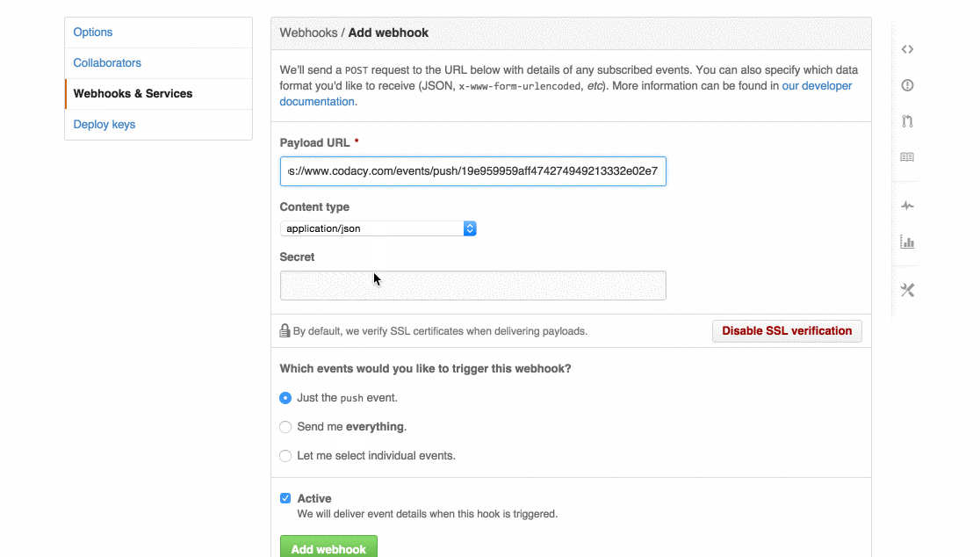Image resolution: width=980 pixels, height=557 pixels.
Task: Click the lock icon beside SSL notice
Action: [x=285, y=331]
